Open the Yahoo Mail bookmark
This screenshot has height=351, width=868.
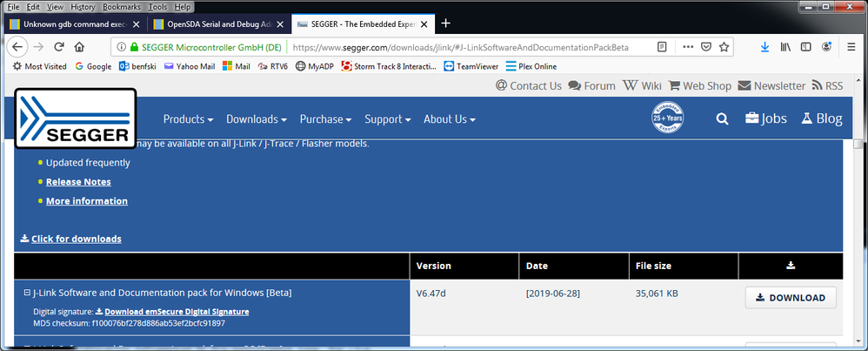coord(190,66)
